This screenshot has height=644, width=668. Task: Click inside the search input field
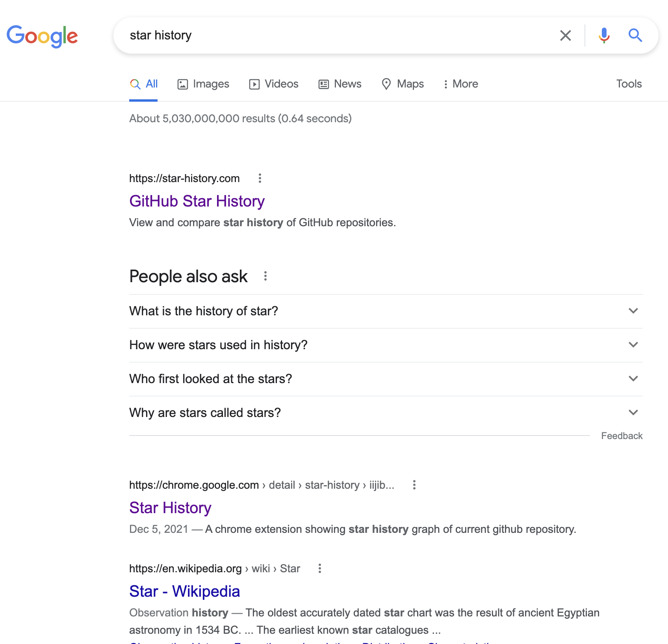click(315, 35)
